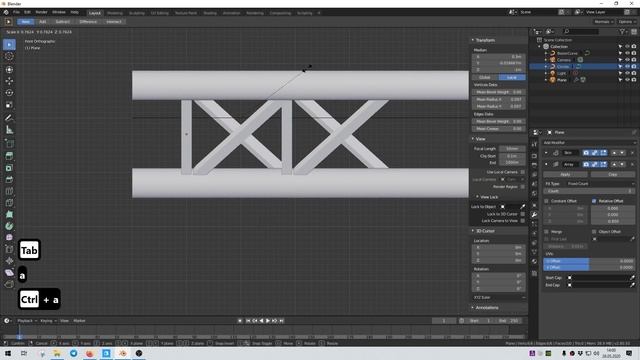Select the Bevel tool
The height and width of the screenshot is (360, 640).
[x=9, y=180]
